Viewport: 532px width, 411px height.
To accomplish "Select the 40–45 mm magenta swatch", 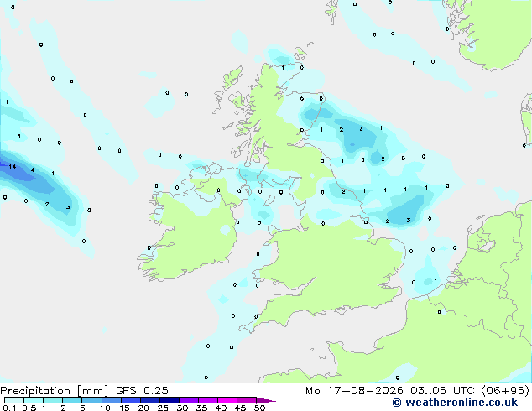I will click(227, 400).
